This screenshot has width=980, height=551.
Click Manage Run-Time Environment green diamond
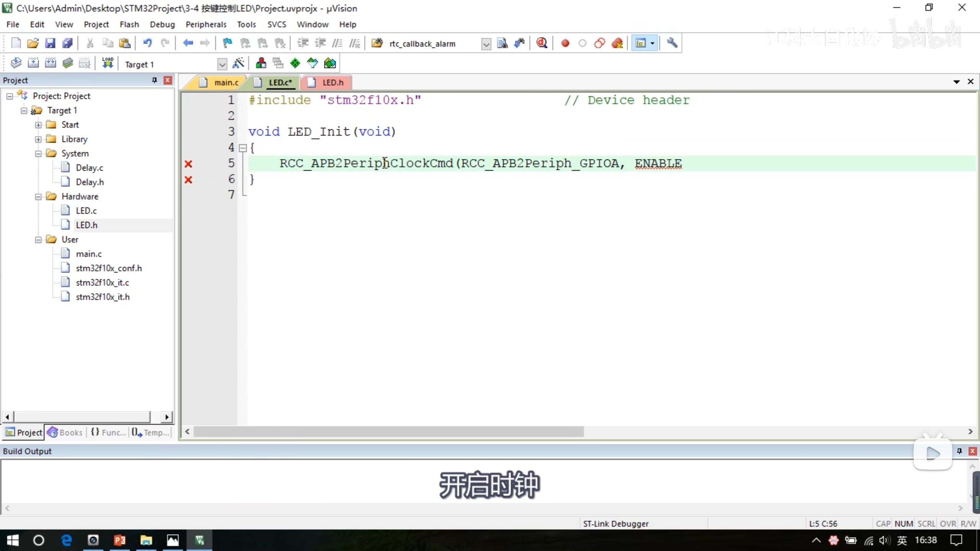[x=295, y=64]
